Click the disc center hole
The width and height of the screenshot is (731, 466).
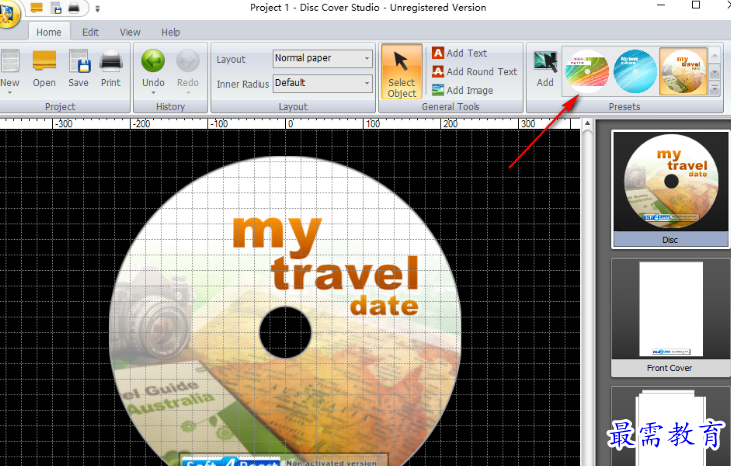285,332
